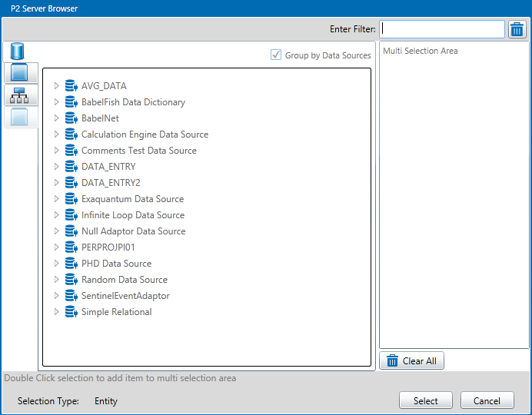The image size is (532, 415).
Task: Click inside the Enter Filter text field
Action: point(442,29)
